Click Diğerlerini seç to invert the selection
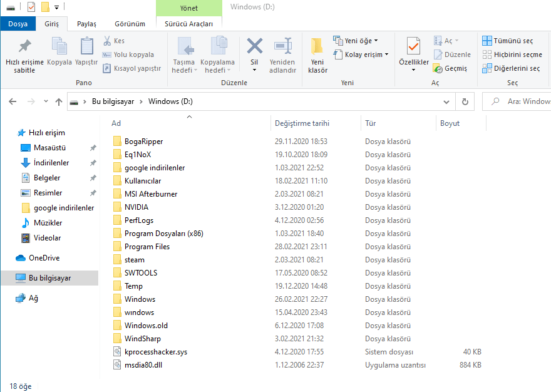 pos(511,68)
